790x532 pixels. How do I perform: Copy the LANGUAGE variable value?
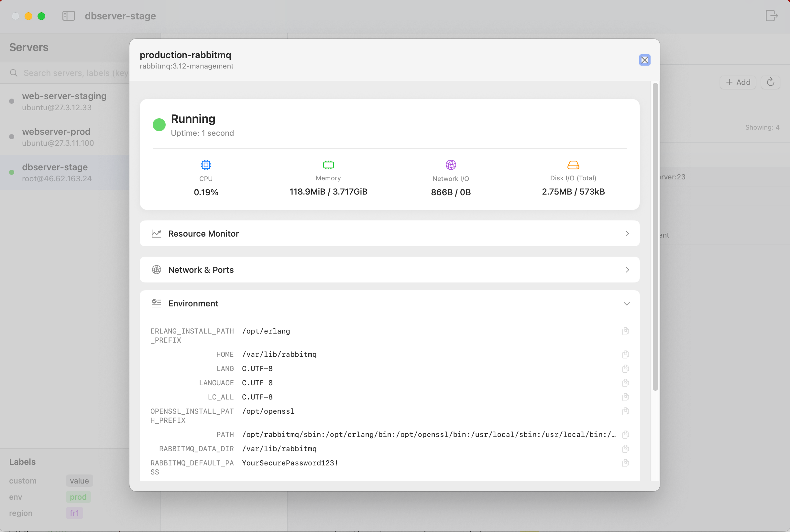point(625,383)
